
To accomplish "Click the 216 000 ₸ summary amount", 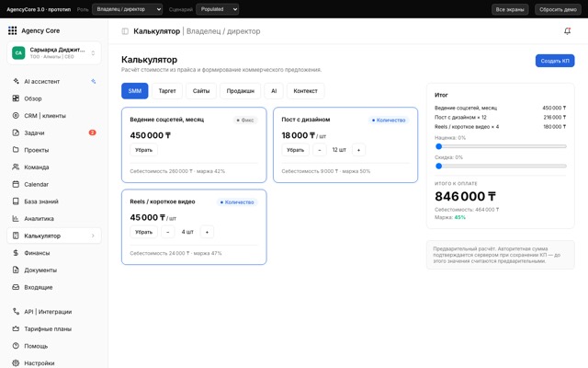I will pyautogui.click(x=555, y=117).
